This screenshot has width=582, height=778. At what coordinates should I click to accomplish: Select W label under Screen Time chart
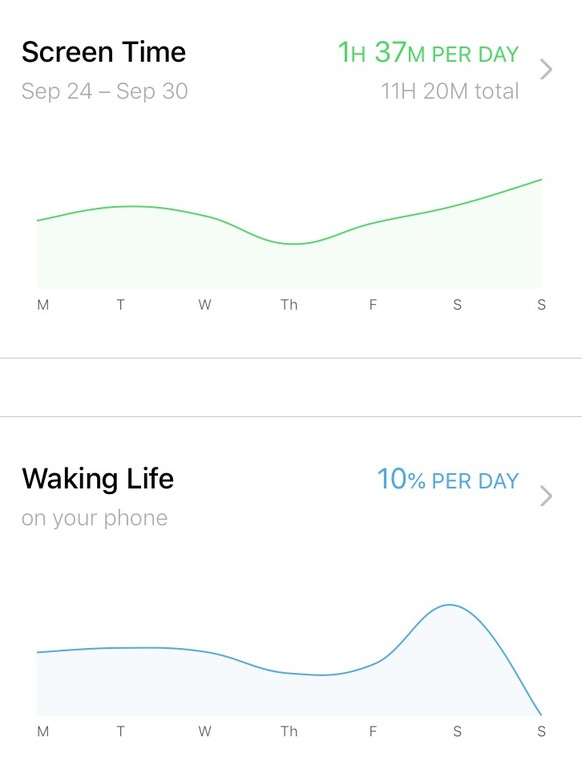pos(205,305)
